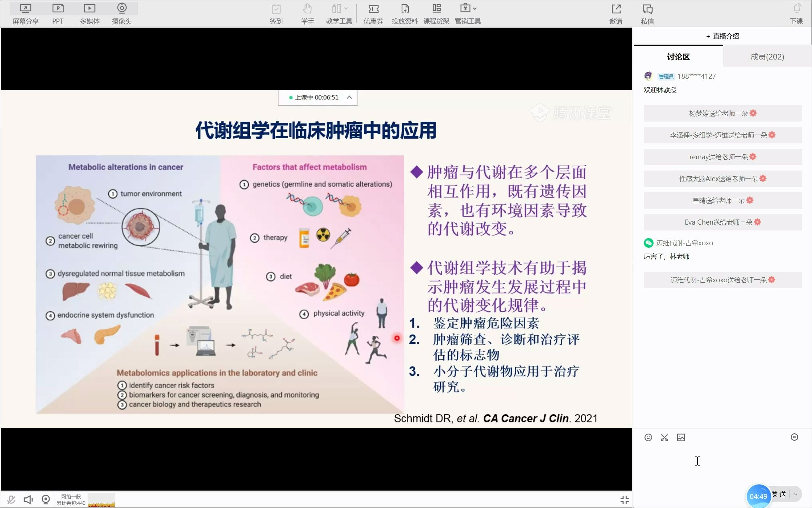
Task: Expand the 直播介绍 live intro section
Action: pos(722,36)
